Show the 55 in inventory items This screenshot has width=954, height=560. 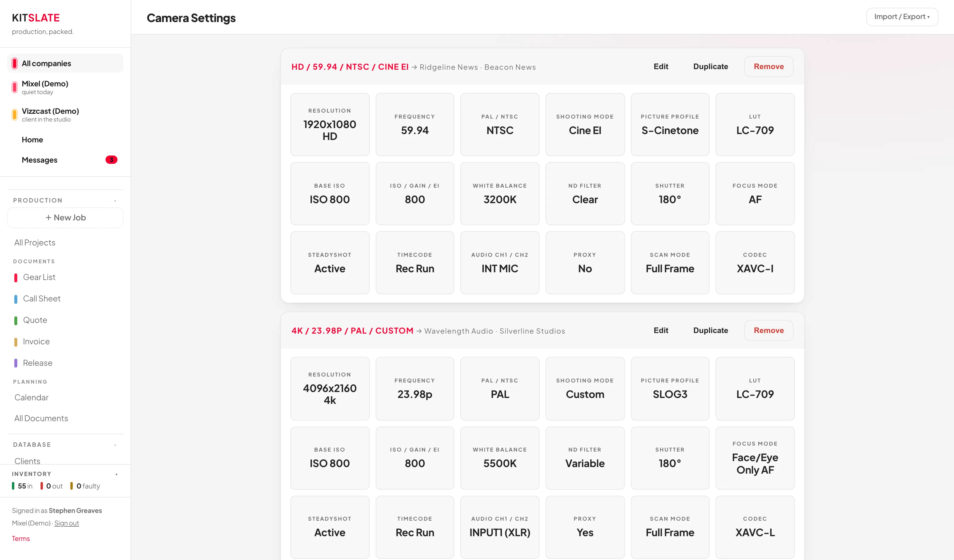[22, 486]
